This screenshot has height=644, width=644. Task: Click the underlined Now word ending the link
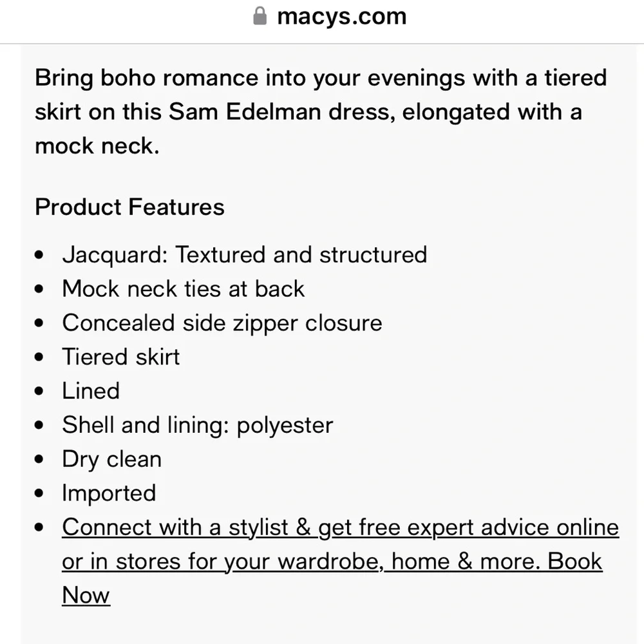point(86,595)
